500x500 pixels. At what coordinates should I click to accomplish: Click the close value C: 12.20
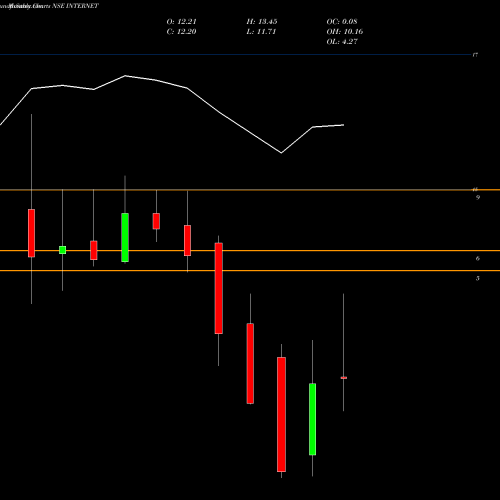click(181, 32)
